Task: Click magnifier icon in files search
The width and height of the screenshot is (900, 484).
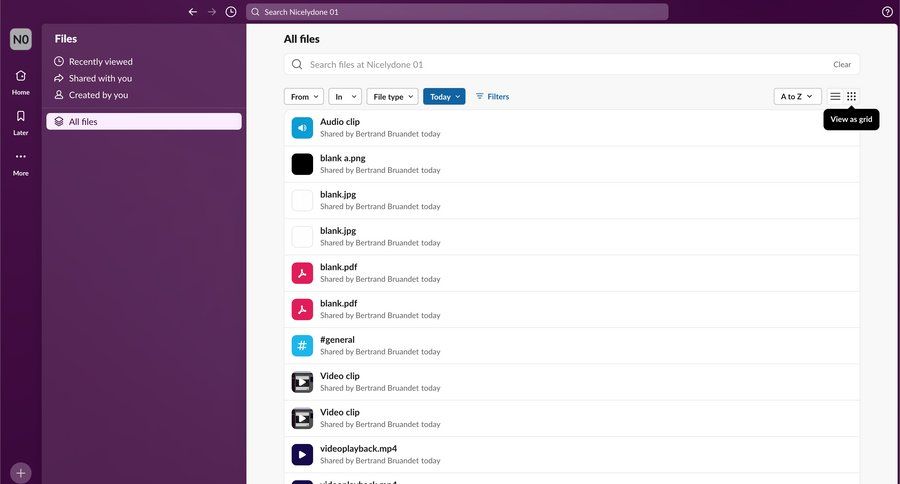Action: pos(297,64)
